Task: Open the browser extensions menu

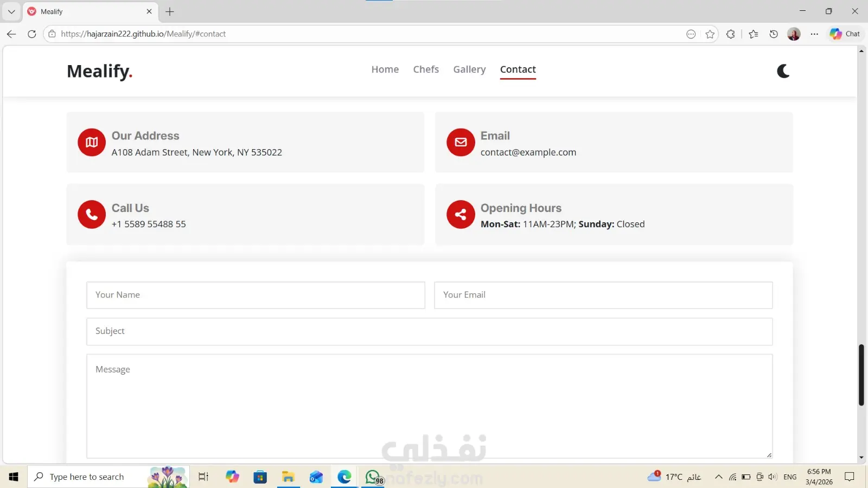Action: point(731,34)
